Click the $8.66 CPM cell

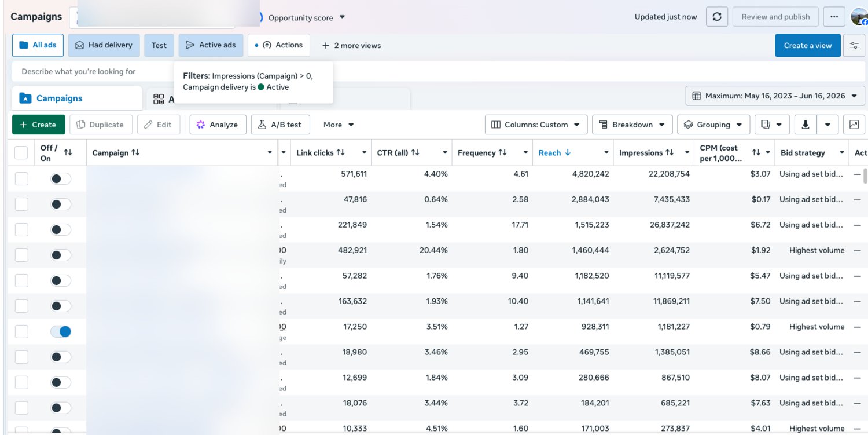[x=760, y=352]
